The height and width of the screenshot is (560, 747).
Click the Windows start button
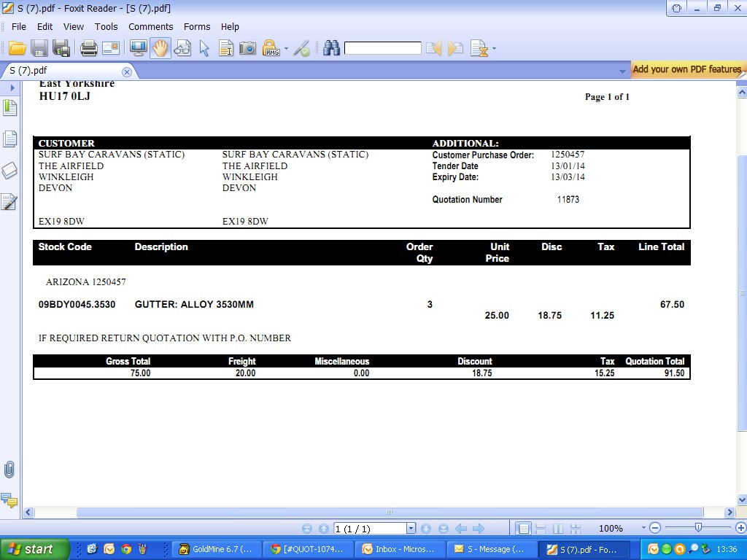(x=34, y=549)
